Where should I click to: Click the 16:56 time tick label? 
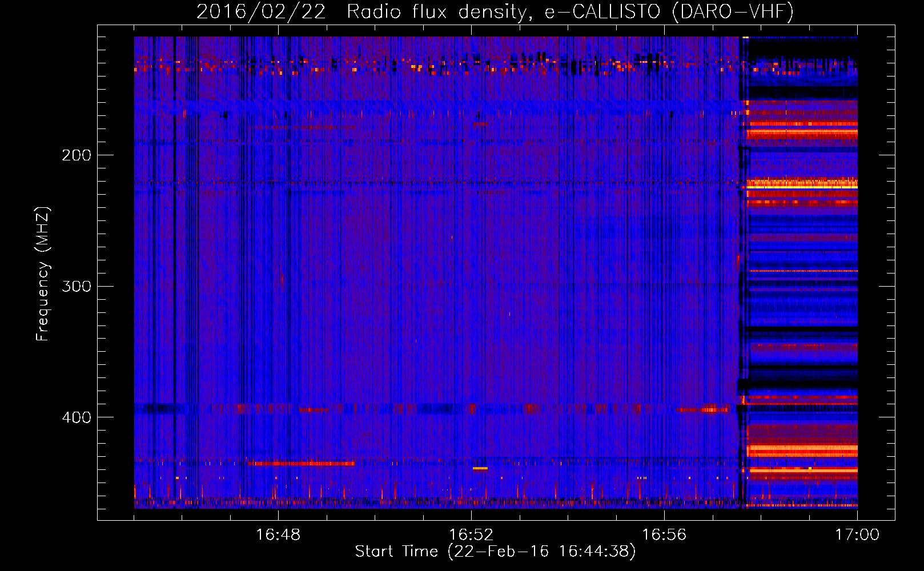click(664, 535)
